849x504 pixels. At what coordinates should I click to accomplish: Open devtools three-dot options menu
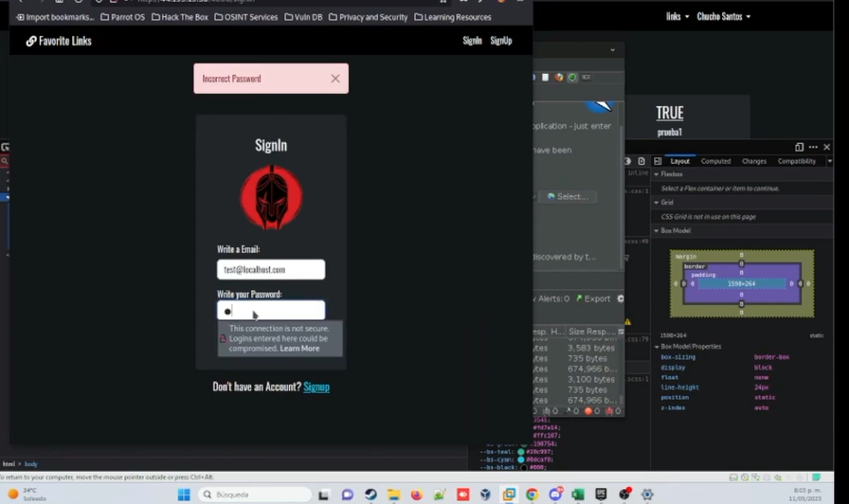813,147
